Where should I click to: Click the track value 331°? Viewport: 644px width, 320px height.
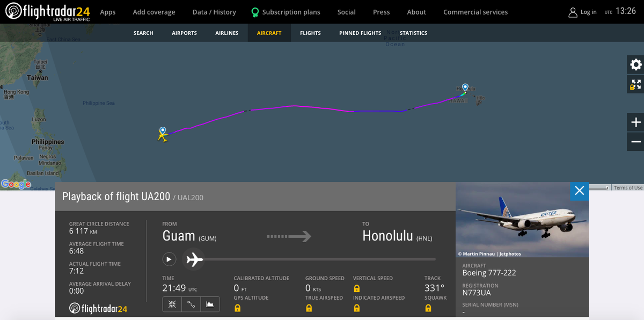[434, 288]
